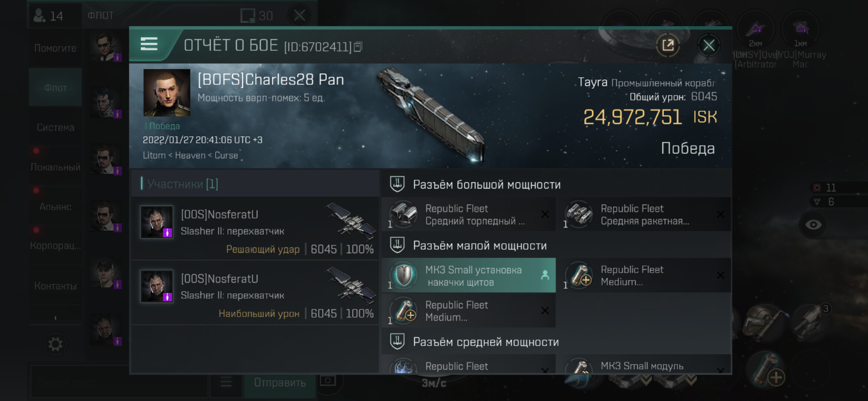Collapse the high power slot section
Screen dimensions: 868x401
pos(486,185)
